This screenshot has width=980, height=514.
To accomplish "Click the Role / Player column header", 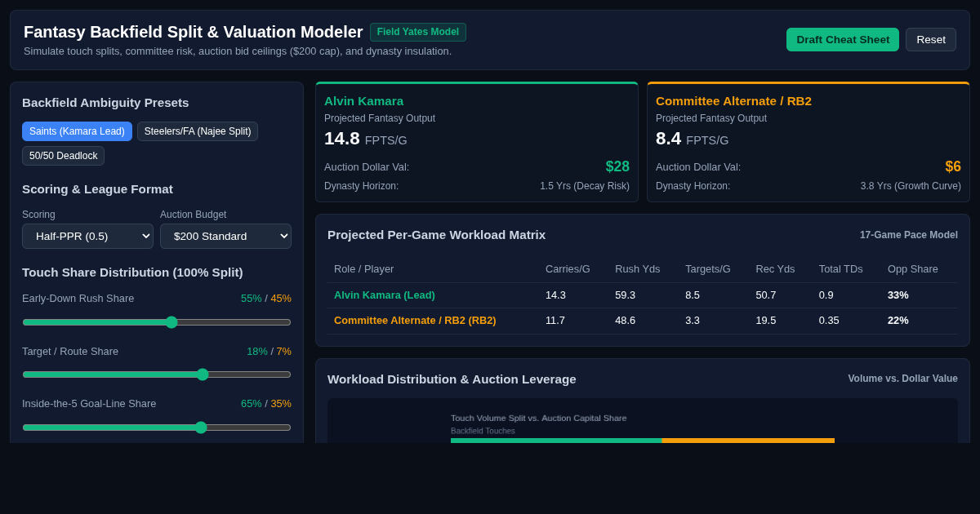I will pos(363,269).
